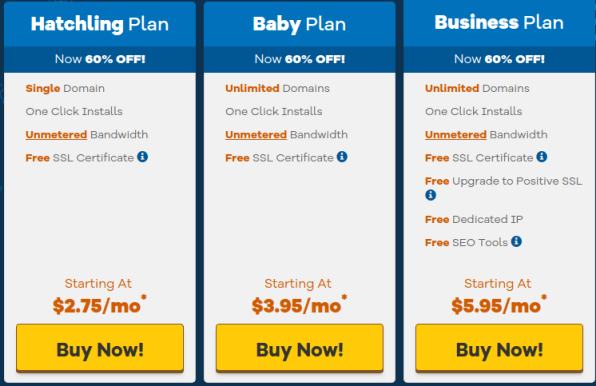This screenshot has height=386, width=596.
Task: Open Unmetered link in Baby Plan
Action: (256, 134)
